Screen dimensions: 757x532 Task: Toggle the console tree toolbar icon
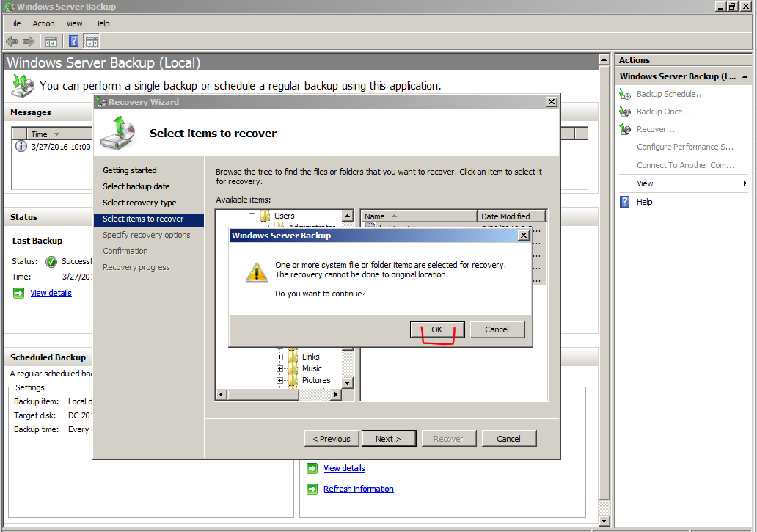(51, 42)
